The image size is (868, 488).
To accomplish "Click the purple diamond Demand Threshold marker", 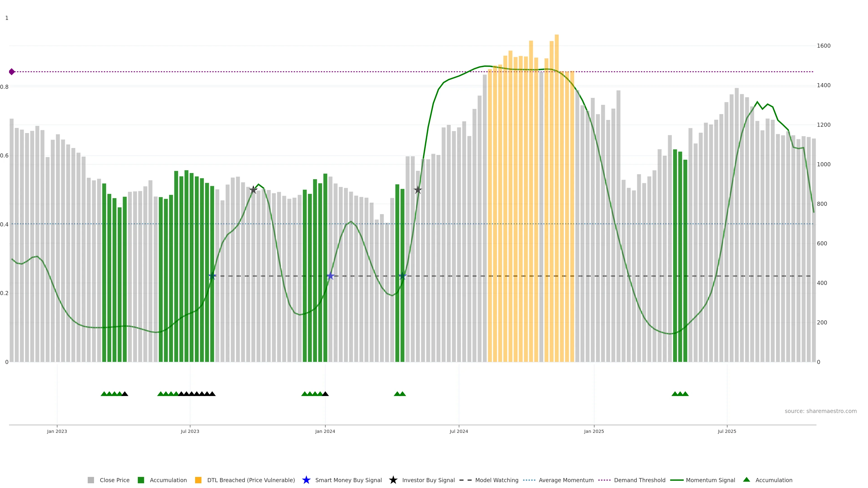I will [x=12, y=72].
